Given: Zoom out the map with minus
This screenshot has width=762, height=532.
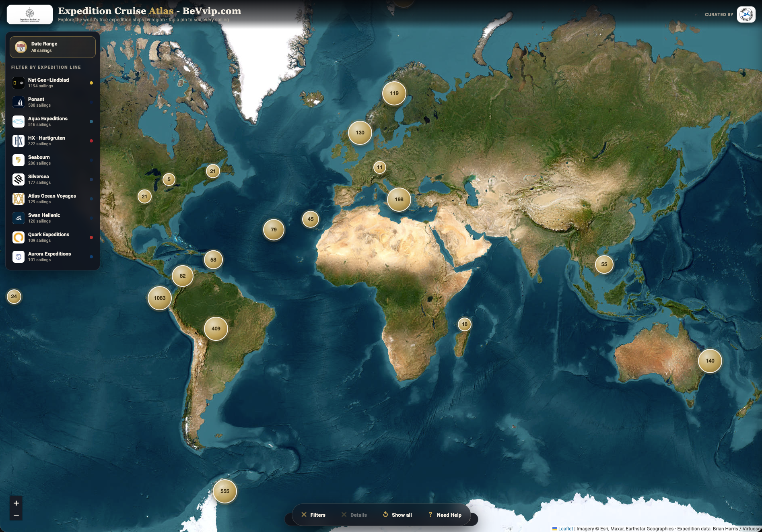Looking at the screenshot, I should 16,515.
